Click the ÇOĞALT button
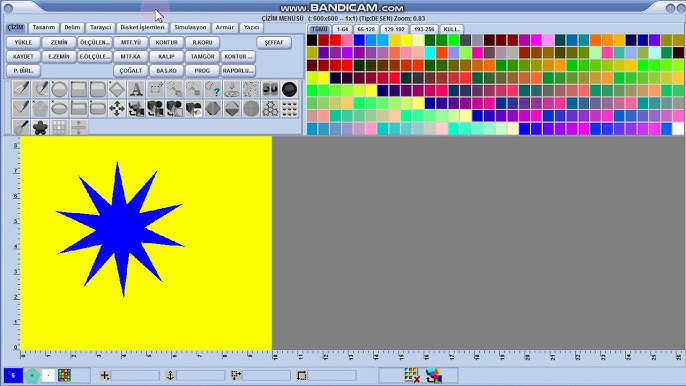The width and height of the screenshot is (686, 386). click(x=131, y=70)
